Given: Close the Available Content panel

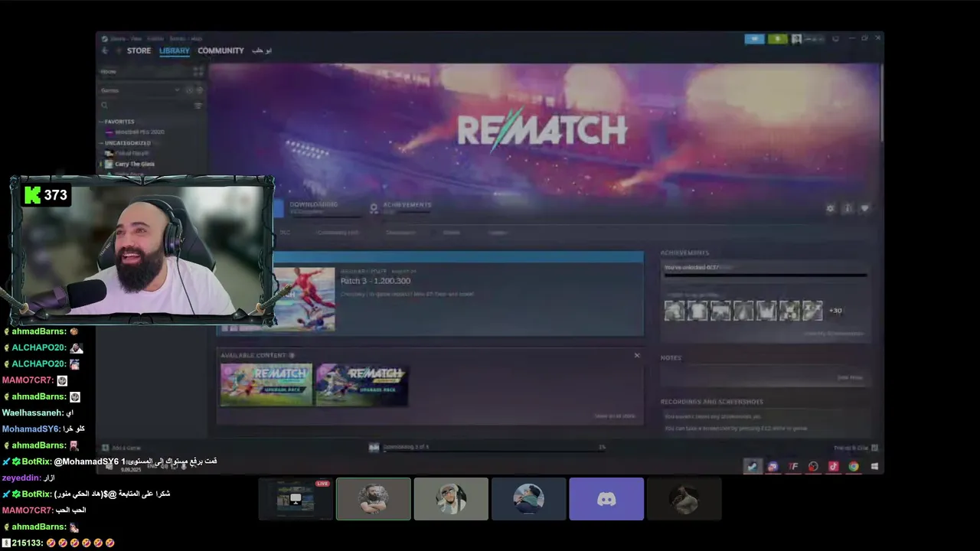Looking at the screenshot, I should (636, 355).
